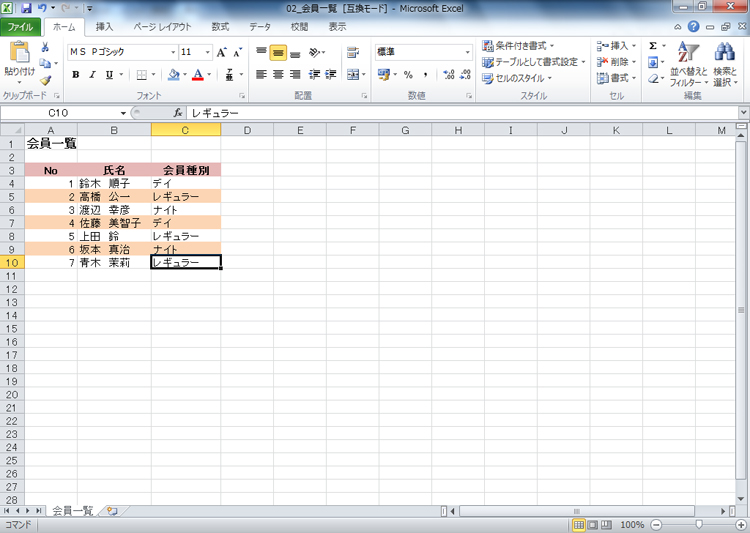
Task: Click the Help question mark icon
Action: coord(693,27)
